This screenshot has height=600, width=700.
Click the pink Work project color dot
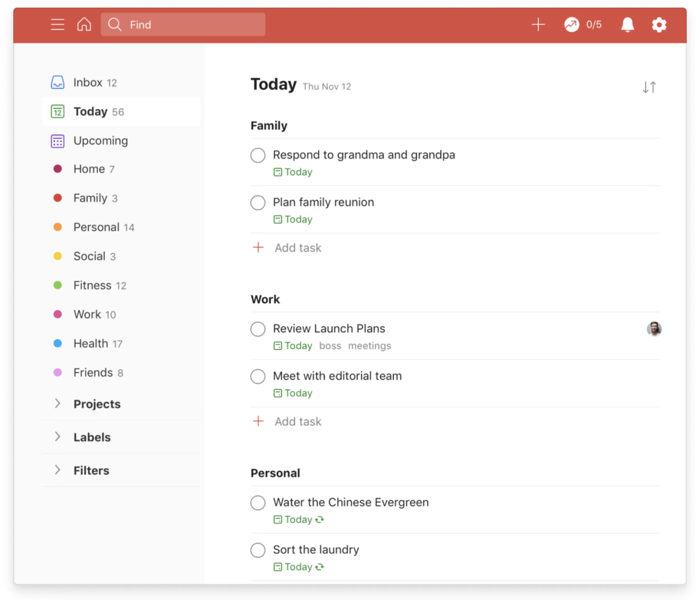58,314
